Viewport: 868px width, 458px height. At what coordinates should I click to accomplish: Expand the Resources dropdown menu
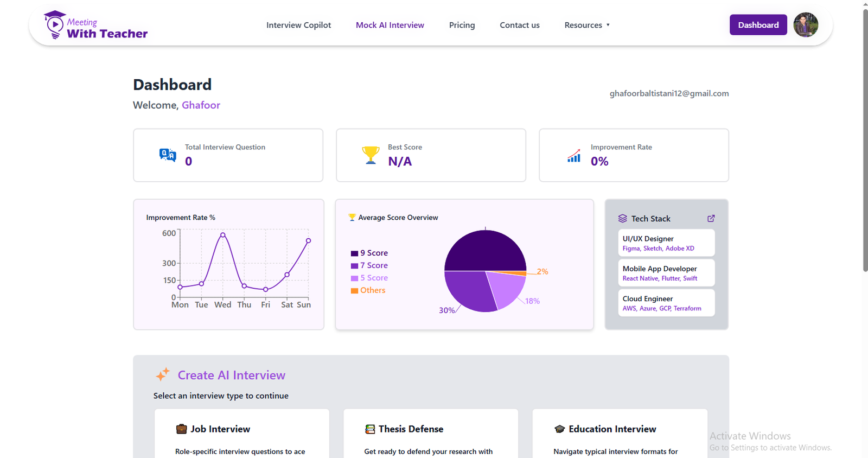point(587,25)
